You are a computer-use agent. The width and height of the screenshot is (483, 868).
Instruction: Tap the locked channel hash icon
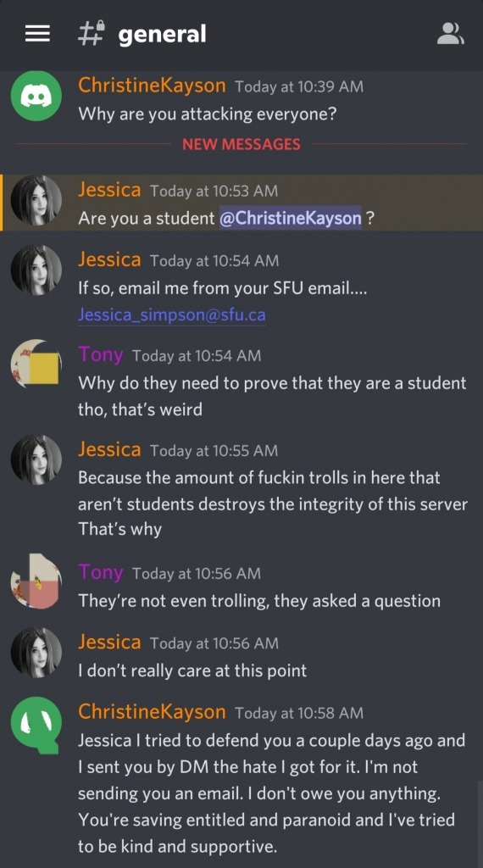pyautogui.click(x=92, y=34)
